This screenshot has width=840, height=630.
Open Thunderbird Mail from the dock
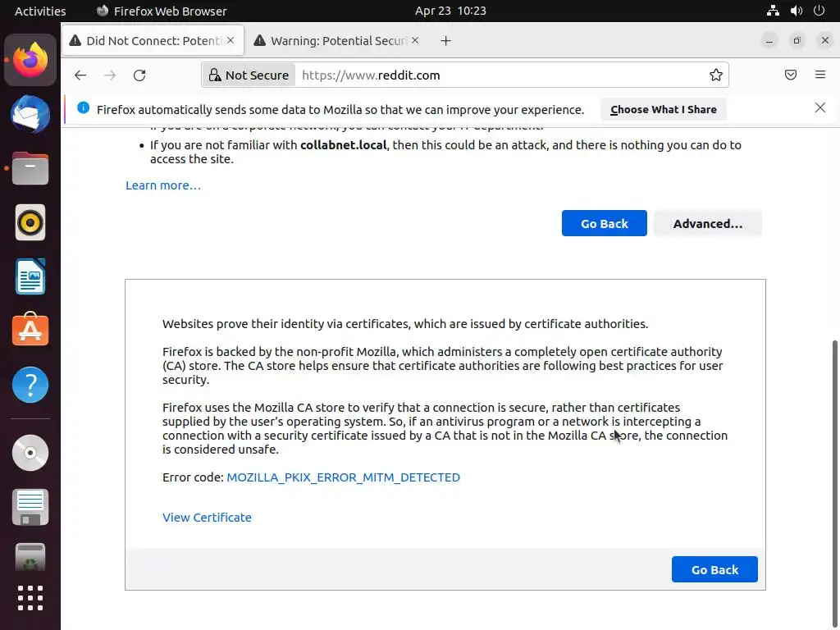(30, 114)
